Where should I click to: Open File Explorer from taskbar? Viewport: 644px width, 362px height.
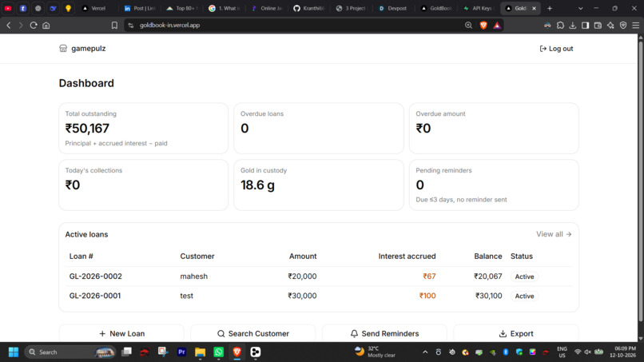pyautogui.click(x=200, y=352)
